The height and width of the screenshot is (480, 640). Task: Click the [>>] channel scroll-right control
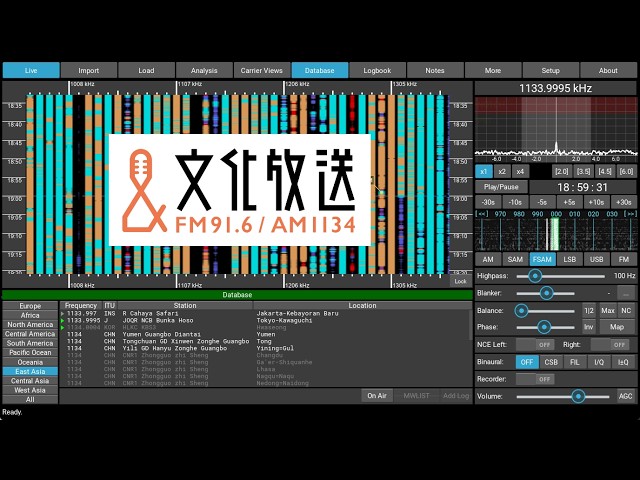(x=629, y=214)
